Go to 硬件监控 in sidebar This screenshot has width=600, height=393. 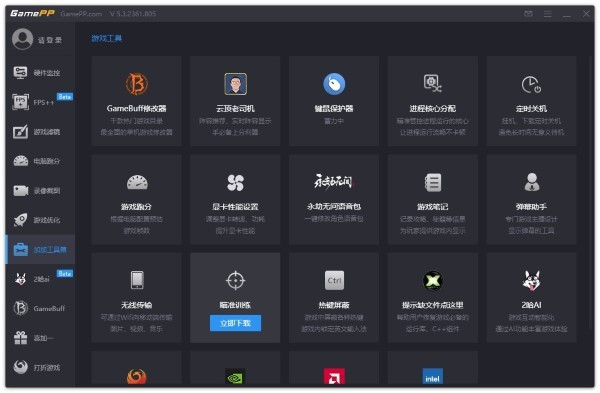[40, 73]
